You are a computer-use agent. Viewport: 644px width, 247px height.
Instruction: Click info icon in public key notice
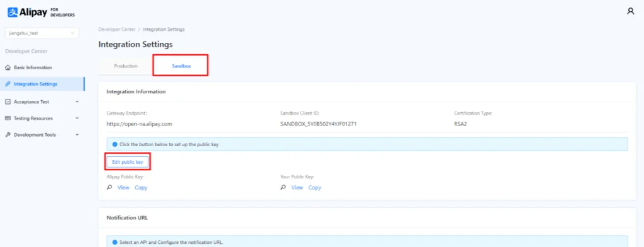pos(115,144)
